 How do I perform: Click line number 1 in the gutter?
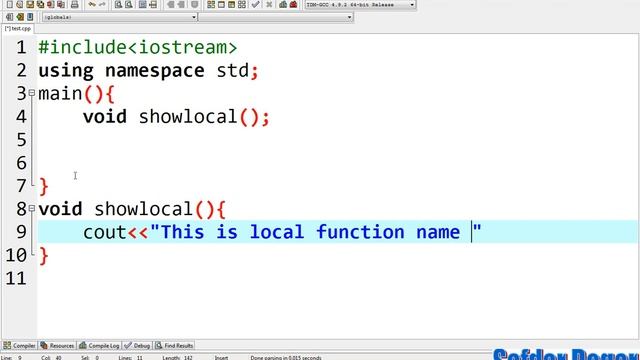coord(22,47)
